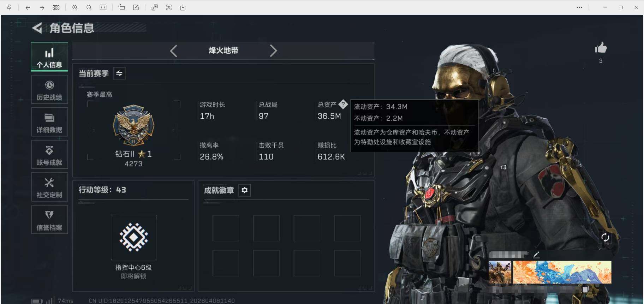Open the more options ellipsis menu
644x304 pixels.
[579, 7]
